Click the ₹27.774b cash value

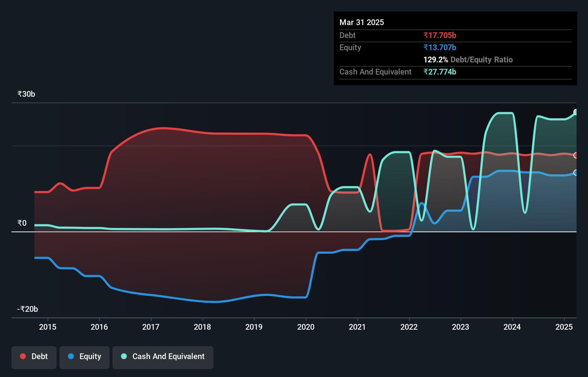tap(440, 72)
